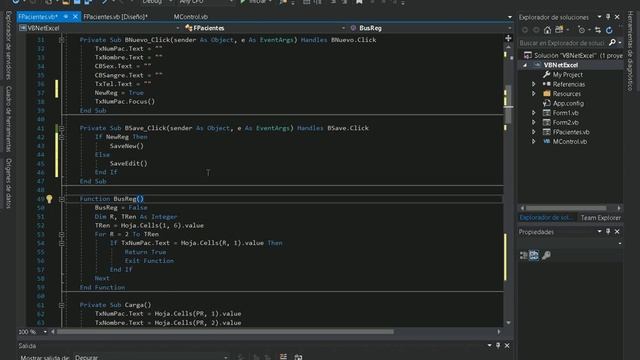Screen dimensions: 640x360
Task: Click the lightbulb quick actions icon at line 49
Action: [x=49, y=199]
